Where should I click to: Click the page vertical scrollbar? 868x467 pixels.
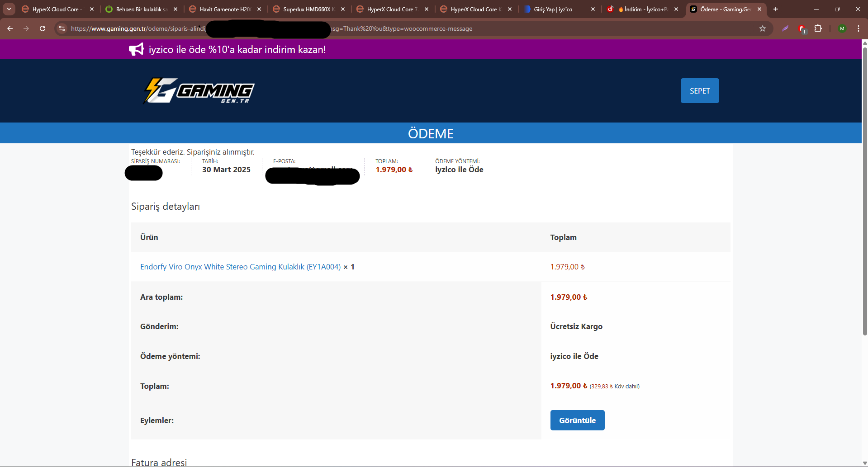point(865,191)
